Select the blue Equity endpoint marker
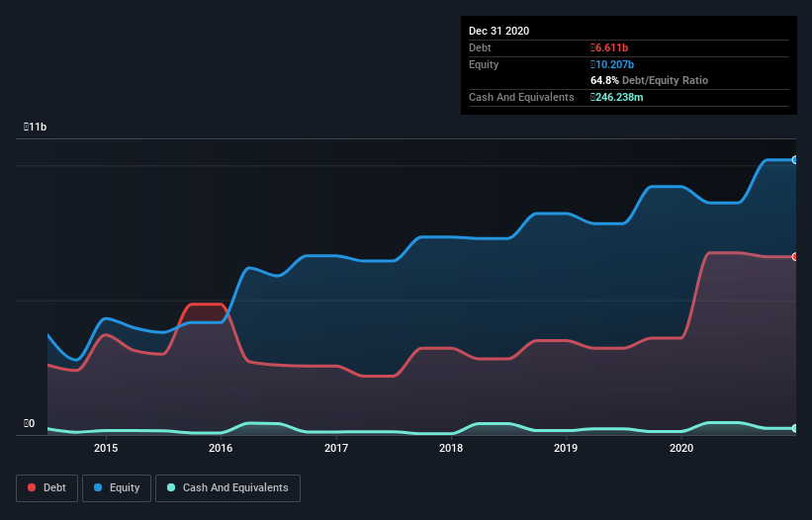 click(x=795, y=160)
